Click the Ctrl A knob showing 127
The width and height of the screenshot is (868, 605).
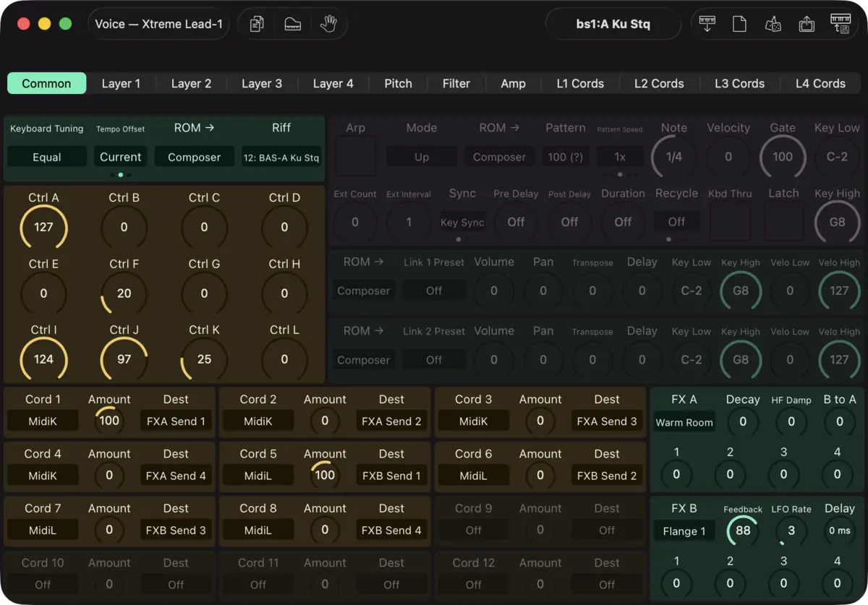pos(43,227)
